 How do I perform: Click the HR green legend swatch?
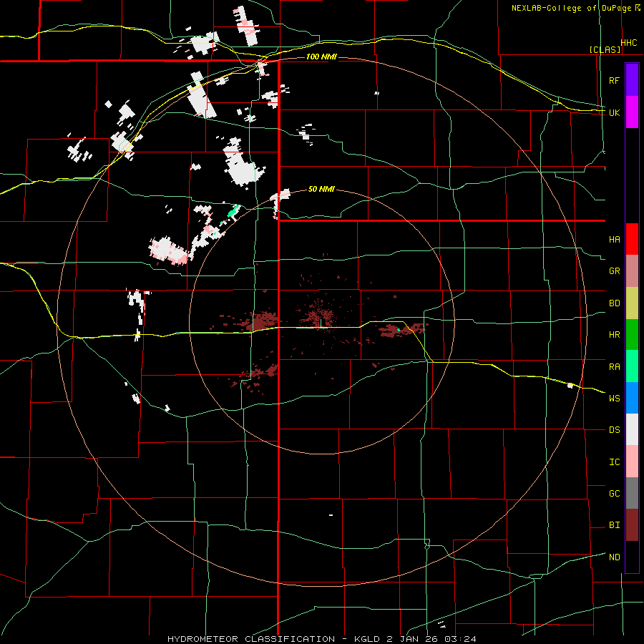coord(632,334)
